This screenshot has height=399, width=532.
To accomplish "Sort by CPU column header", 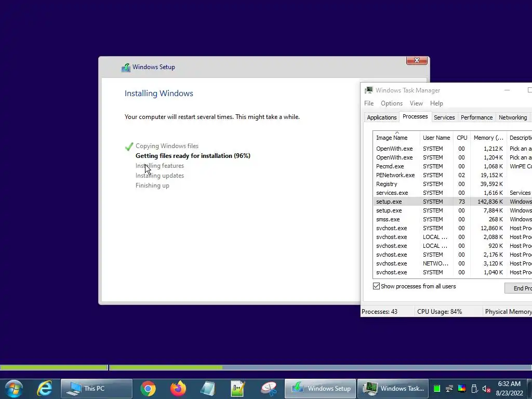I will (x=462, y=137).
